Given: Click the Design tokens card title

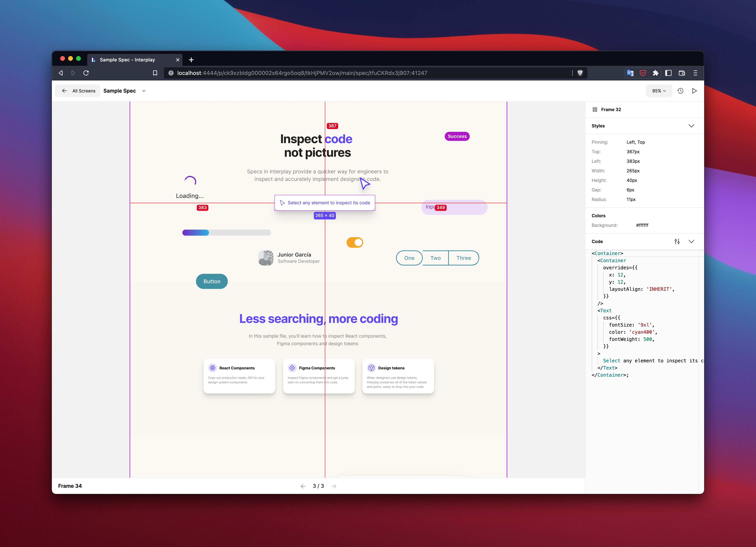Looking at the screenshot, I should click(x=391, y=368).
